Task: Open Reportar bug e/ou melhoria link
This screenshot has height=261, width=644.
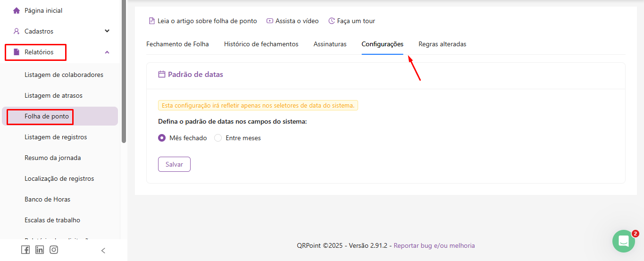Action: [x=434, y=246]
